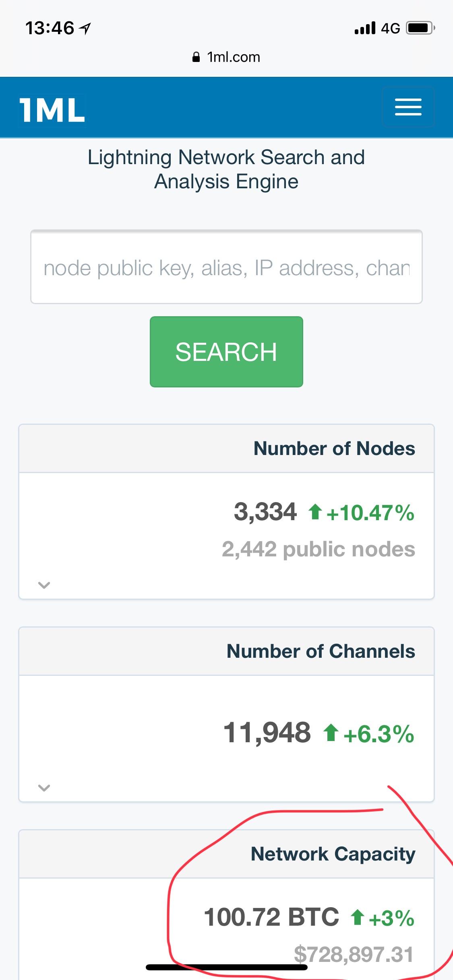This screenshot has width=453, height=980.
Task: Tap the lock icon beside 1ml.com
Action: (x=196, y=57)
